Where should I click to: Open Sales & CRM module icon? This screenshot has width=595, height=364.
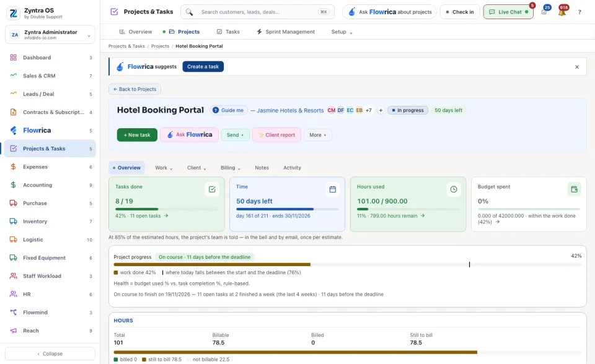tap(13, 76)
